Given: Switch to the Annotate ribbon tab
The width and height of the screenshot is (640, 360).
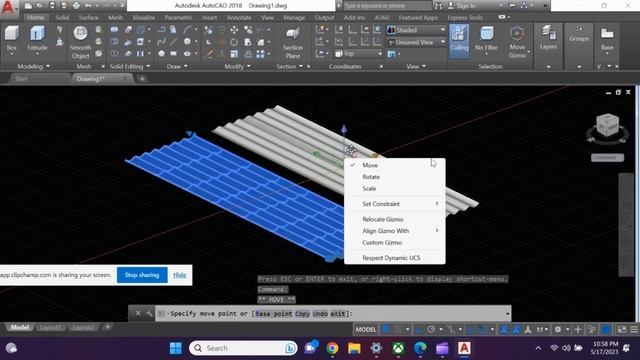Looking at the screenshot, I should point(239,18).
